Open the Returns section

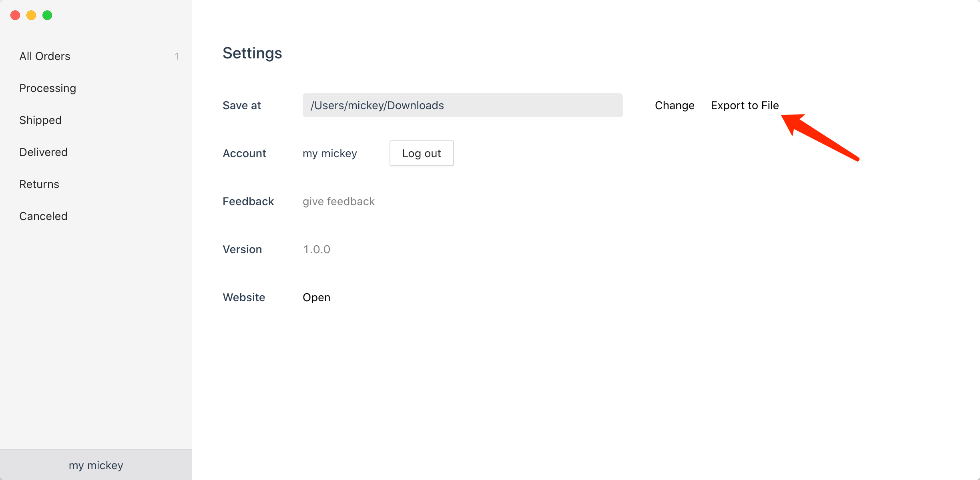click(x=39, y=184)
